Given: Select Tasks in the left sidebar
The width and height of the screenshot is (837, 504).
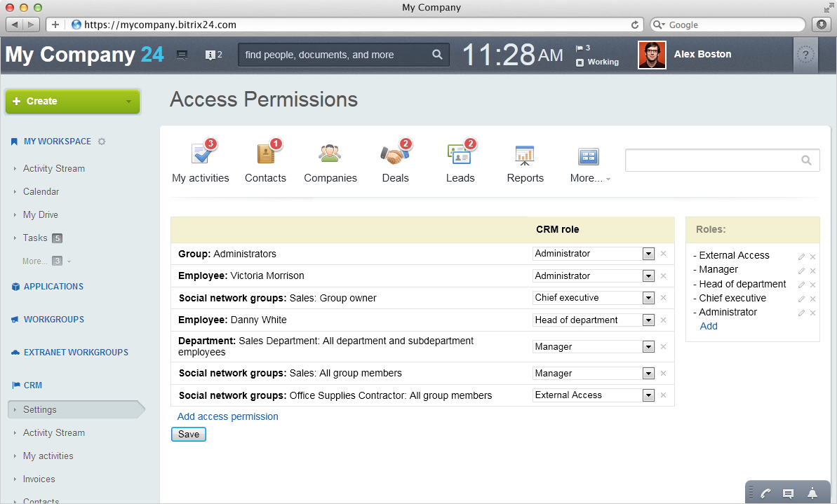Looking at the screenshot, I should pyautogui.click(x=35, y=238).
